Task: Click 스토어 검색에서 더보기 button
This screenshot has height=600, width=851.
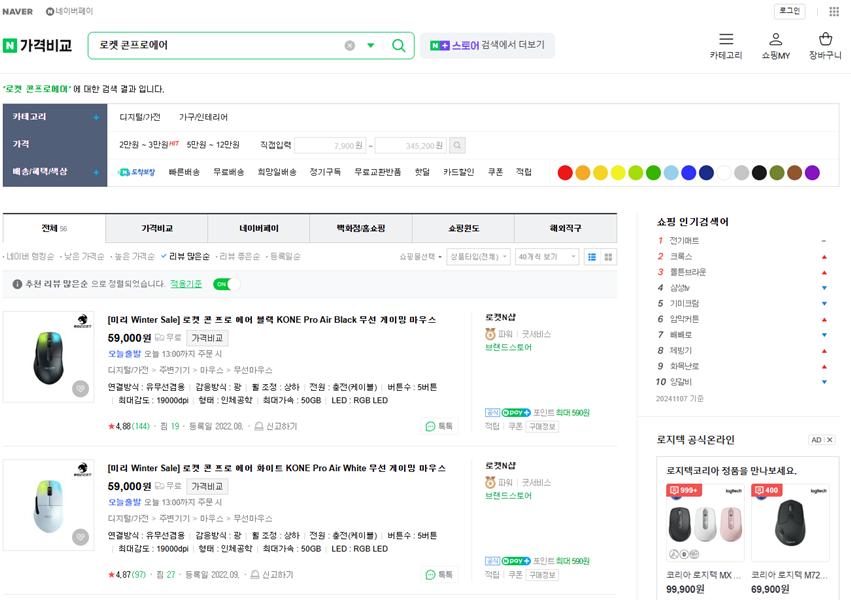Action: click(x=487, y=46)
